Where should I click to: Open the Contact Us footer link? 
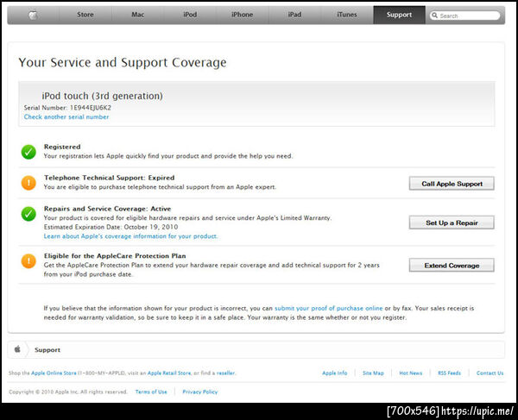pos(490,373)
